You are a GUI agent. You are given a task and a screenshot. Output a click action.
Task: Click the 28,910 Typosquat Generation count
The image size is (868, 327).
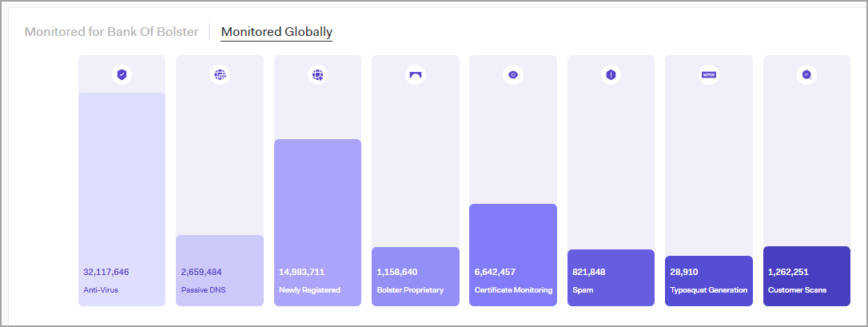pos(687,272)
